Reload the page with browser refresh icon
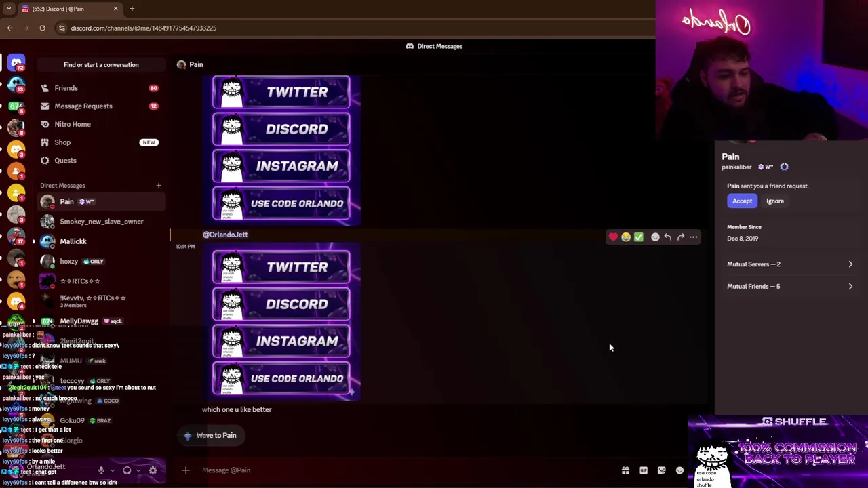The image size is (868, 488). [x=42, y=28]
